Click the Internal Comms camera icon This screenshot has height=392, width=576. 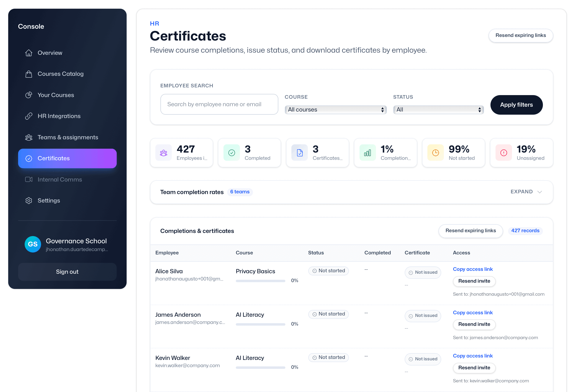pyautogui.click(x=29, y=179)
